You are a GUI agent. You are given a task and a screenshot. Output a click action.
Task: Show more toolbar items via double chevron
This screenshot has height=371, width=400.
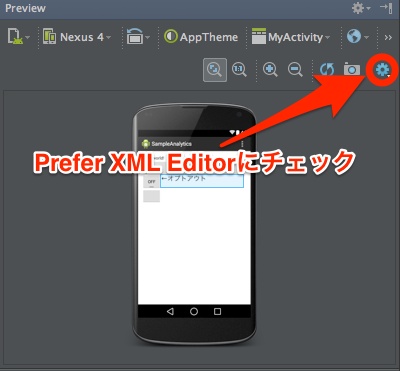(x=388, y=37)
